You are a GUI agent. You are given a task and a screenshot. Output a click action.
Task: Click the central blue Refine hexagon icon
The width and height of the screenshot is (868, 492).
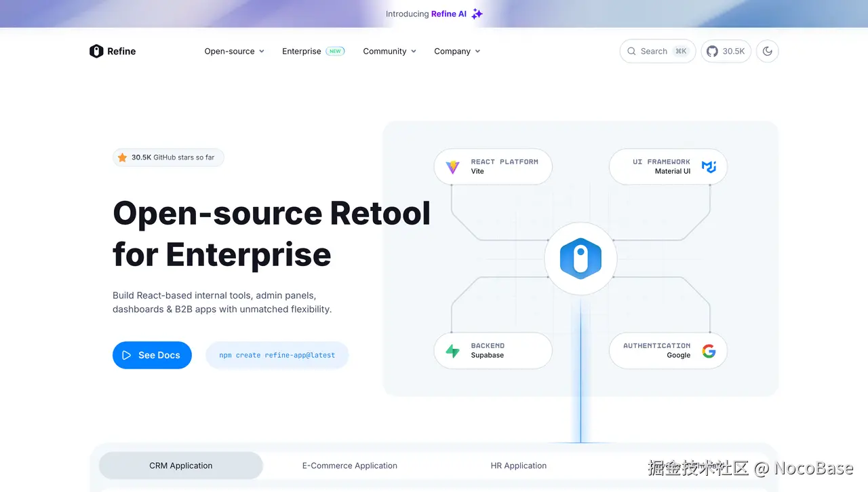pyautogui.click(x=580, y=259)
